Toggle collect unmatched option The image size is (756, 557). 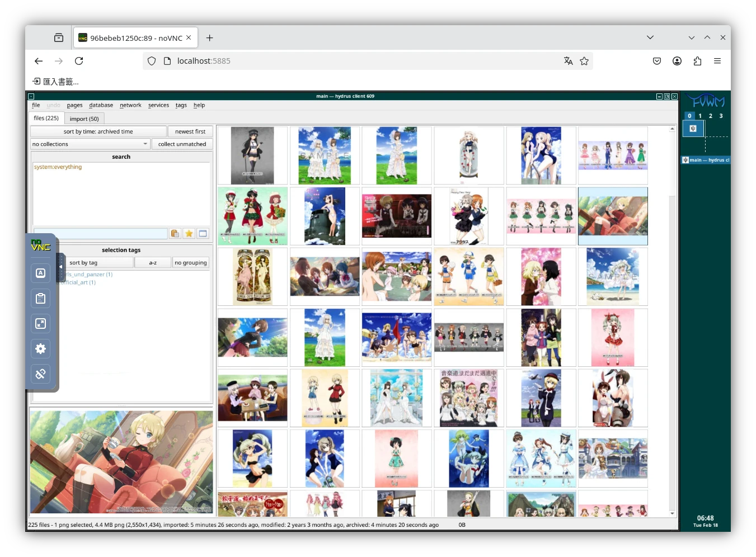click(182, 144)
